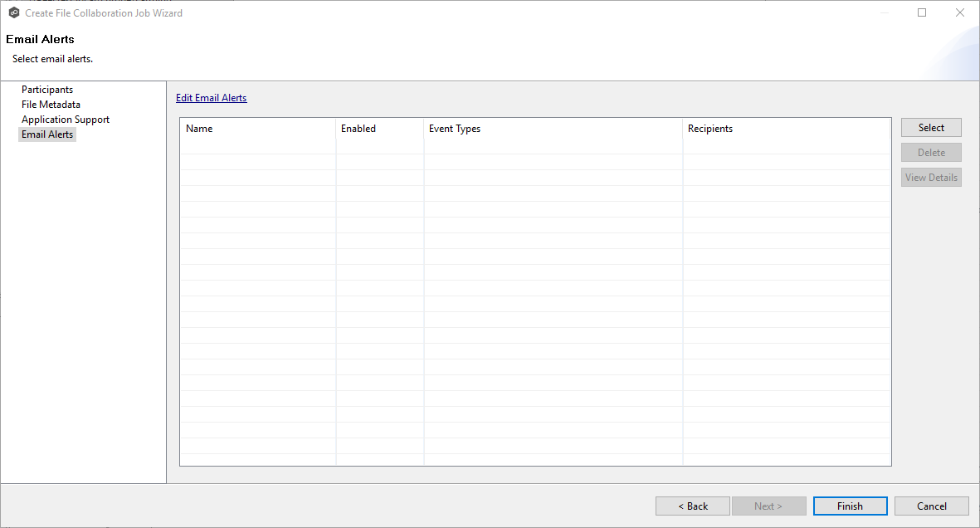The image size is (980, 528).
Task: Open the Application Support page
Action: [x=65, y=119]
